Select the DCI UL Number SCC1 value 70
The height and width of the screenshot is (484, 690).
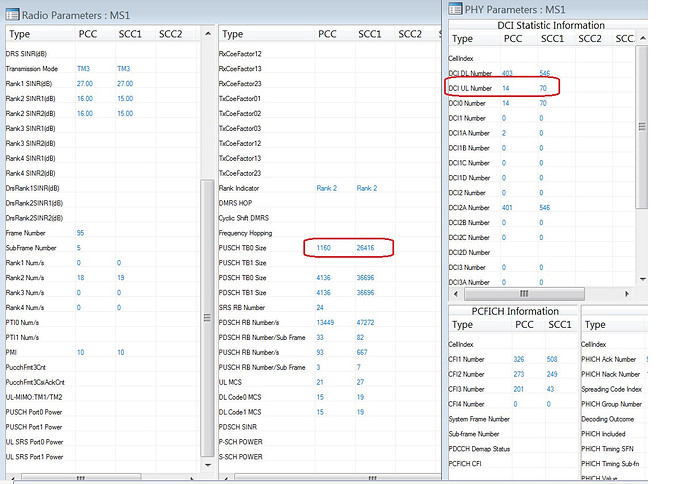coord(543,88)
